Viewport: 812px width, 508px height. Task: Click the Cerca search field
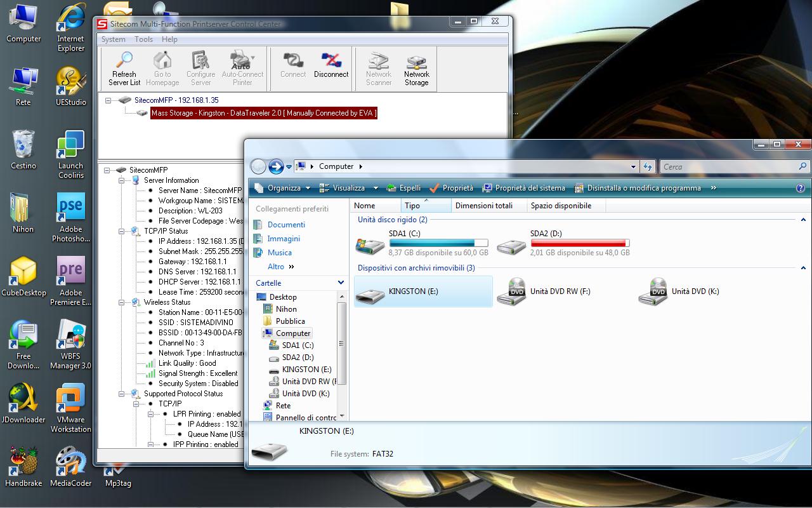730,167
